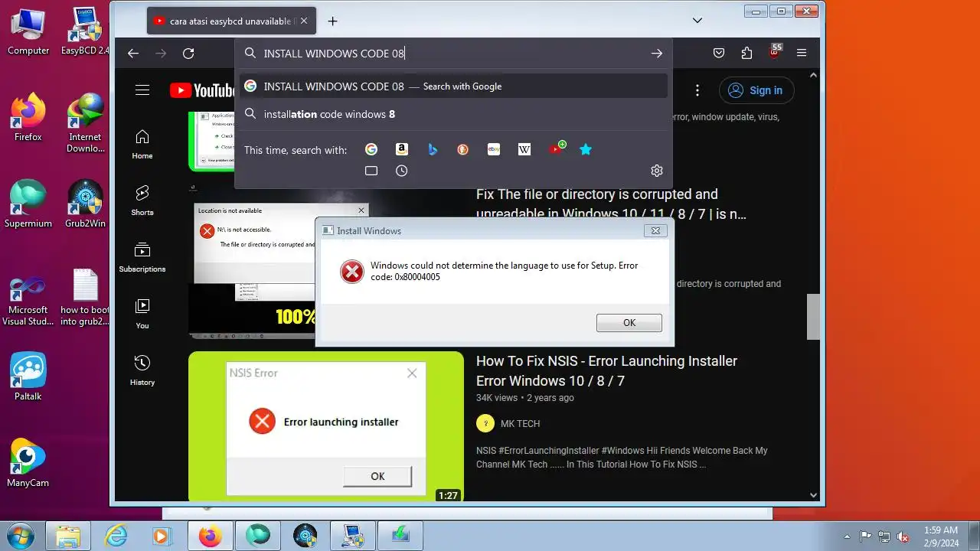Open the Supermium desktop shortcut
Screen dimensions: 980x551
click(x=28, y=204)
